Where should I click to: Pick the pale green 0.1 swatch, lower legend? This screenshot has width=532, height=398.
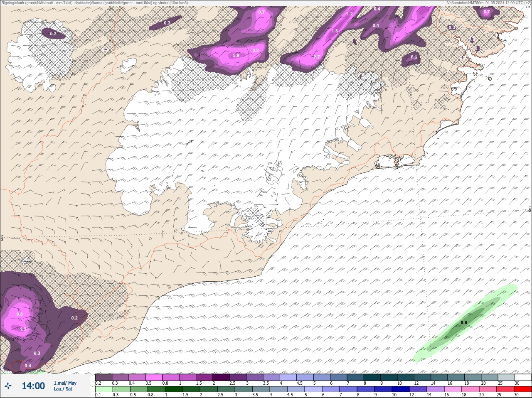pos(103,389)
